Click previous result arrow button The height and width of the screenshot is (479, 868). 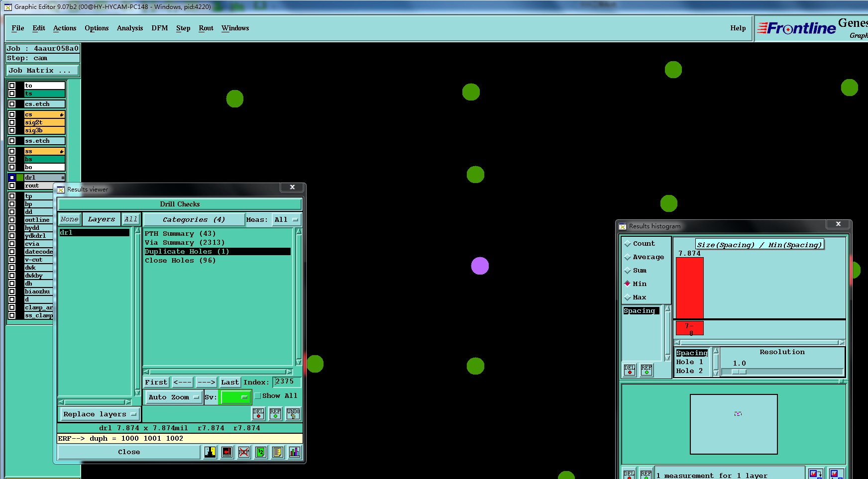coord(182,382)
